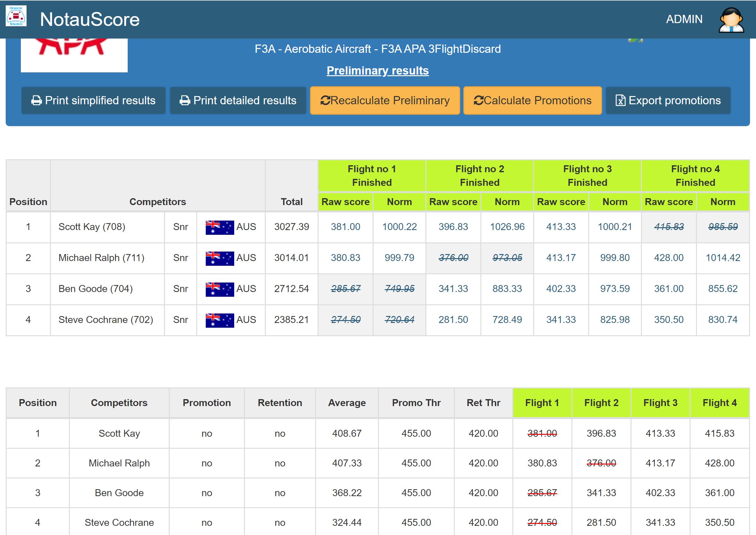The height and width of the screenshot is (535, 756).
Task: Click Ben Goode in promotions table
Action: 119,493
